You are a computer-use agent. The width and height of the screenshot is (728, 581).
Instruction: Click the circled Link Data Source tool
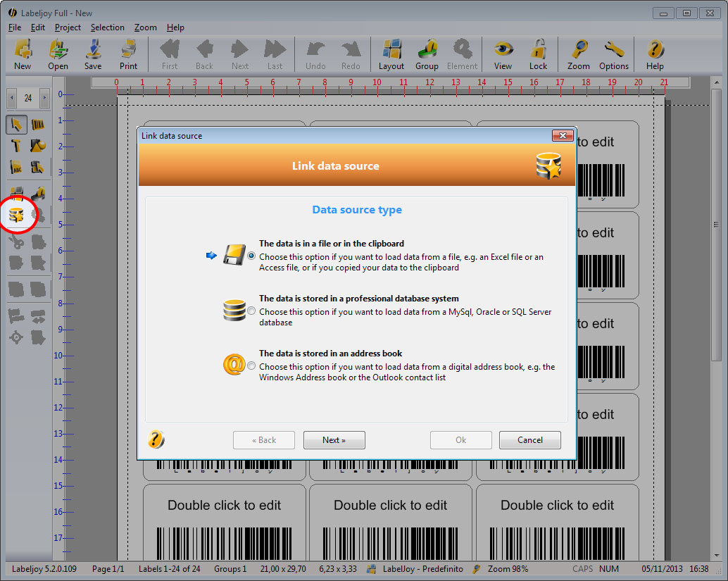tap(18, 213)
